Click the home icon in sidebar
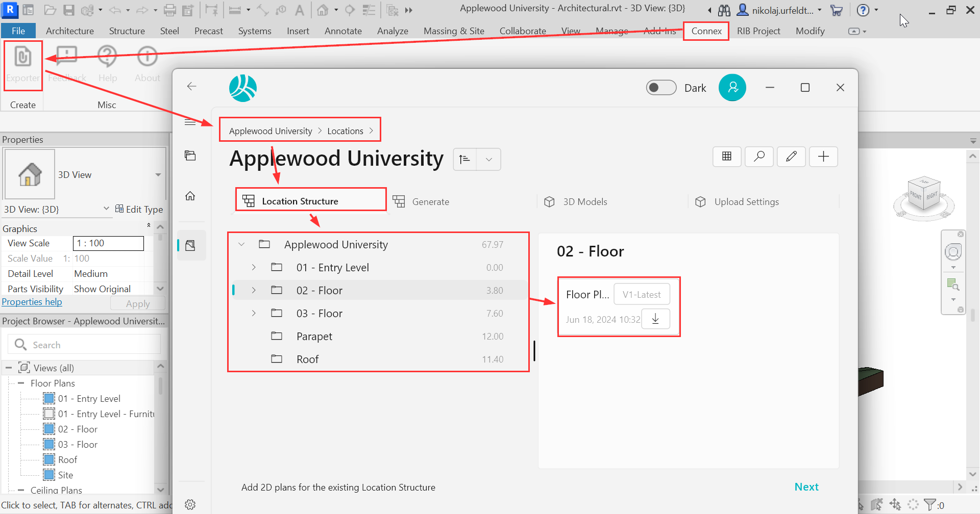 [x=190, y=196]
